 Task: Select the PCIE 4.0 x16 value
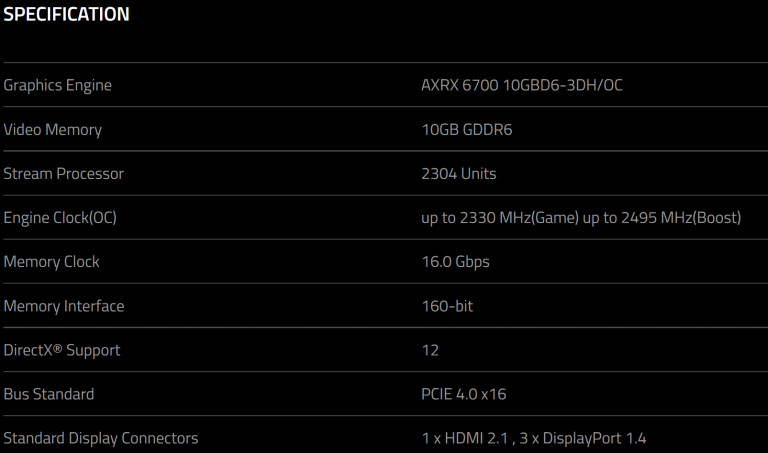click(464, 394)
